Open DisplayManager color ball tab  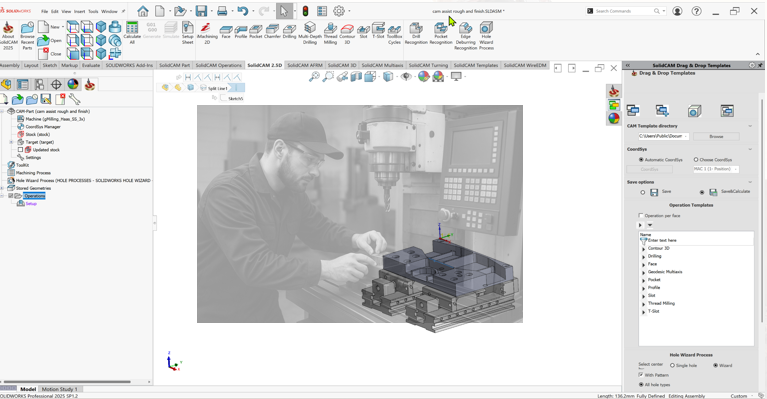pos(73,85)
